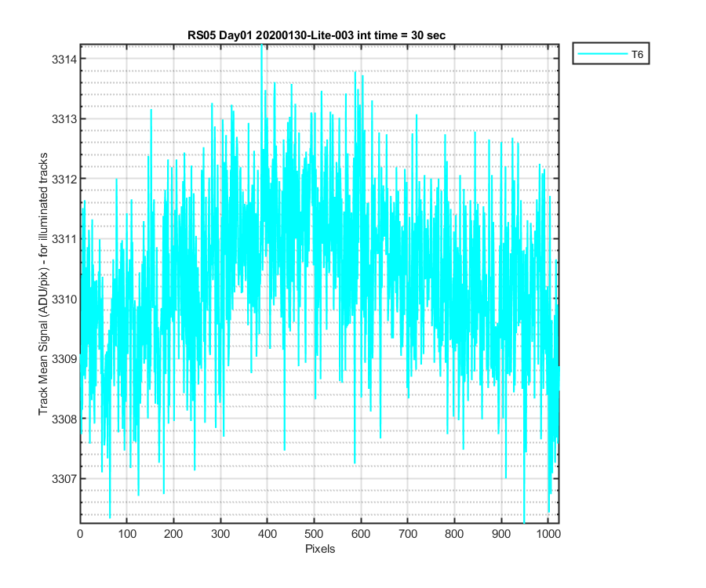Click the y-axis tick label 3312
This screenshot has height=588, width=706.
click(64, 179)
